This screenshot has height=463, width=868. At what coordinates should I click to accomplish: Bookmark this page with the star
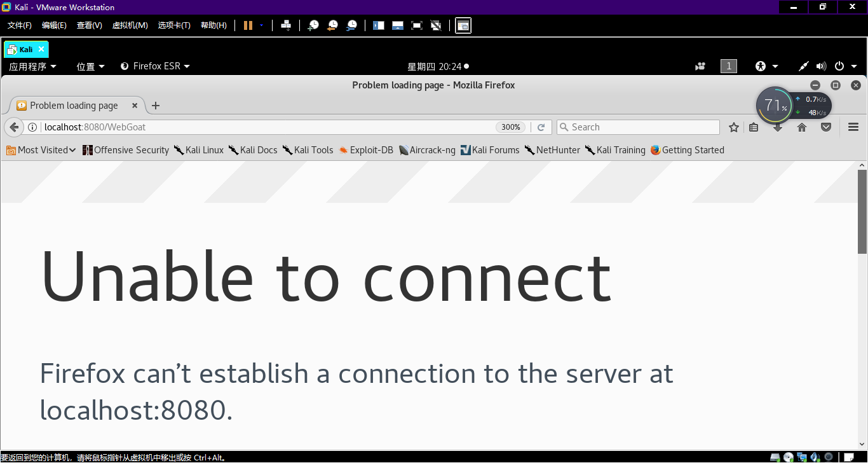pos(734,127)
